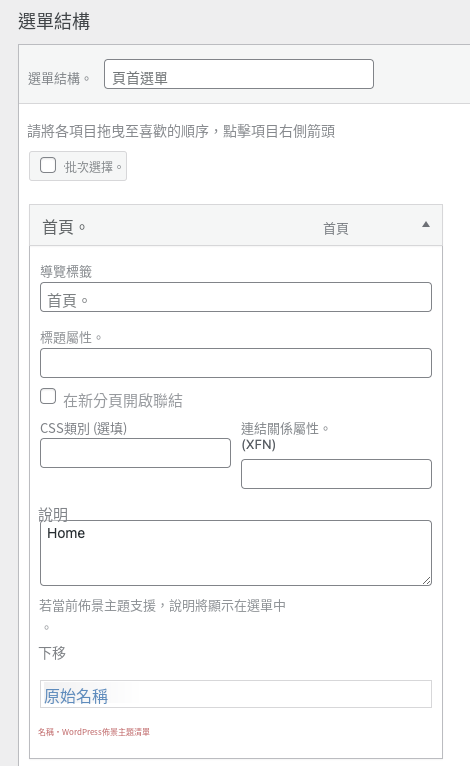
Task: Open the 原始名稱 original link
Action: pos(76,696)
